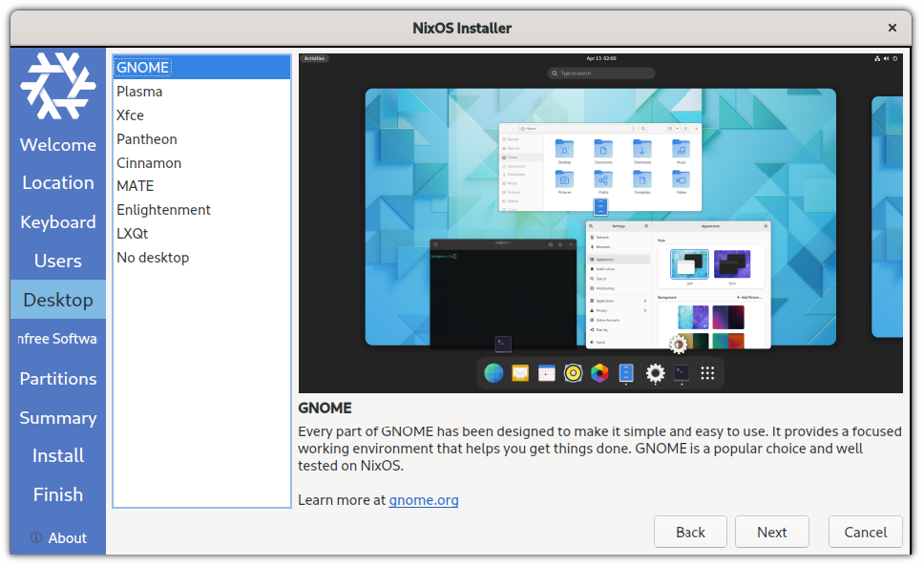Jump to the Partitions step
The width and height of the screenshot is (924, 566).
57,378
